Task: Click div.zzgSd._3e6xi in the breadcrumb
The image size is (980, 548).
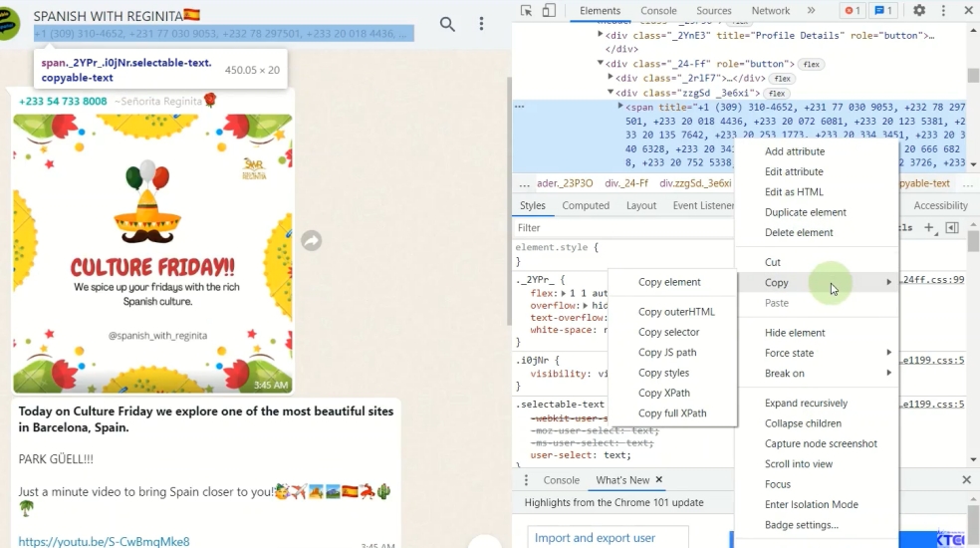Action: pos(695,183)
